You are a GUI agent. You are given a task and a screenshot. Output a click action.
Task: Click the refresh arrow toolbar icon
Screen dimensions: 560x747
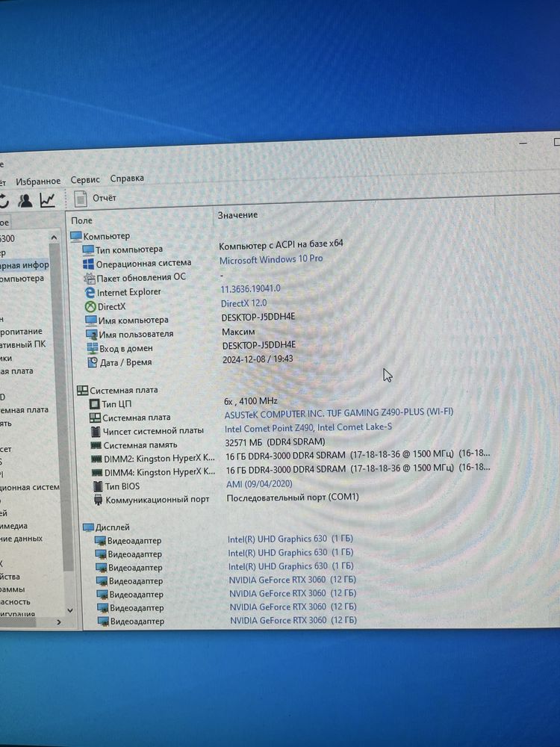click(x=4, y=201)
